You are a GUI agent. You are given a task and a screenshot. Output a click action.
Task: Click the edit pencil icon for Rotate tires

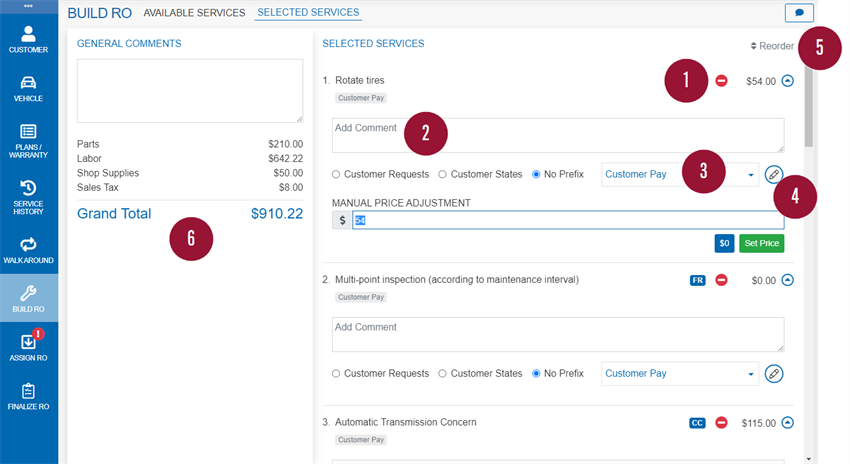[774, 175]
